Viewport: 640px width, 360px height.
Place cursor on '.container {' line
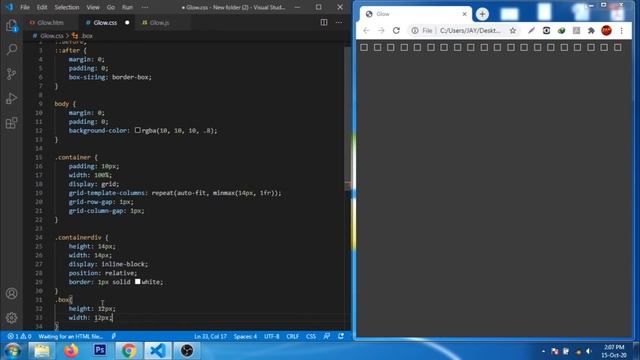(76, 157)
